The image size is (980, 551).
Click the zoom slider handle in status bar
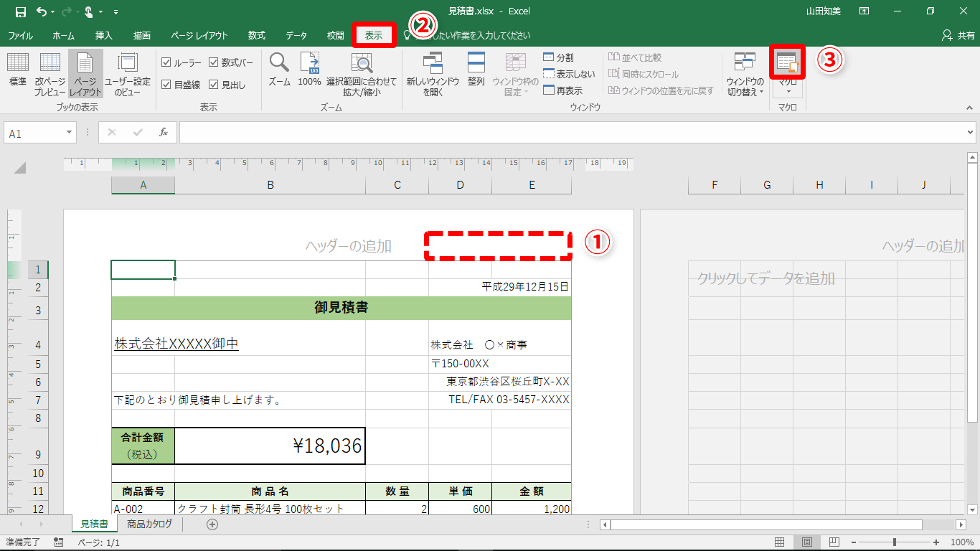[894, 542]
